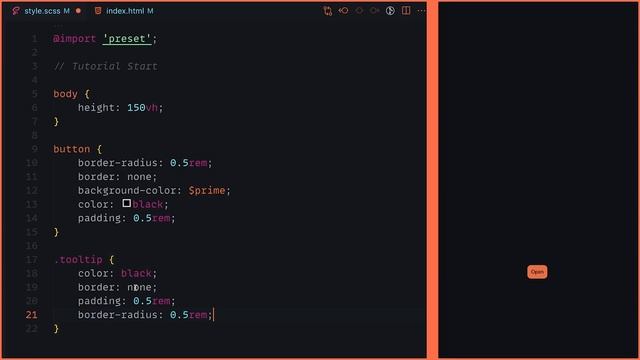Viewport: 640px width, 360px height.
Task: Click the '// Tutorial Start' comment
Action: pyautogui.click(x=105, y=66)
